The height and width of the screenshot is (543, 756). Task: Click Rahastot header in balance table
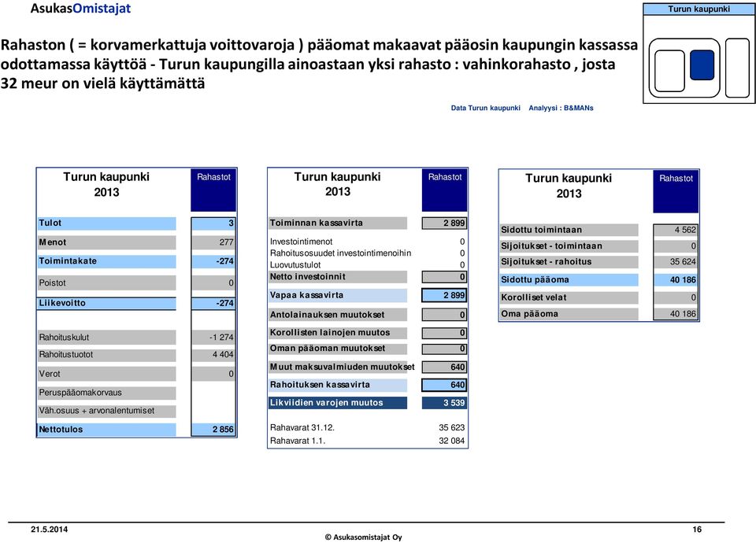click(x=676, y=191)
